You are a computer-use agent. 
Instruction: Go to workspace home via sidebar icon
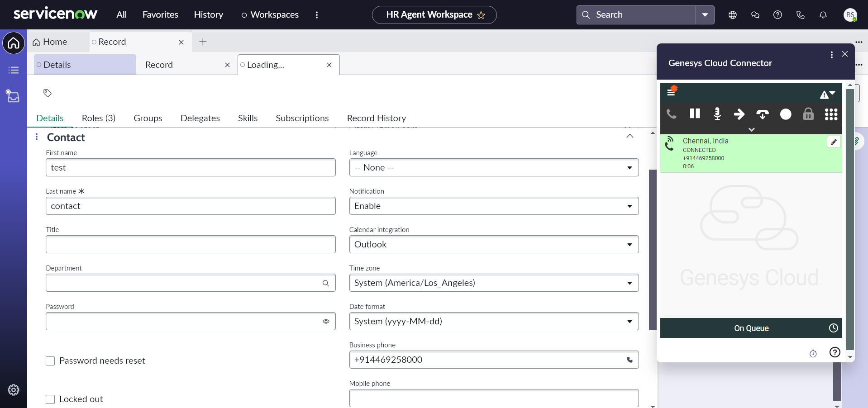point(14,43)
